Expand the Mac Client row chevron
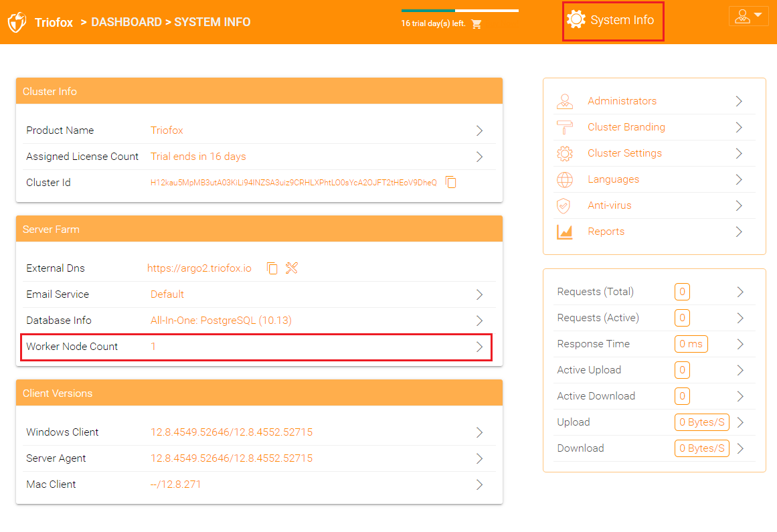The height and width of the screenshot is (532, 777). pyautogui.click(x=479, y=484)
